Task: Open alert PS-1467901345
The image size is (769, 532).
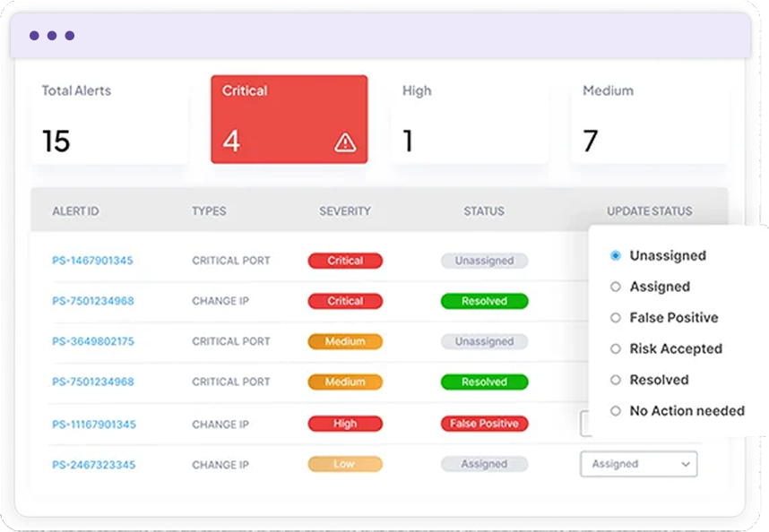Action: click(x=92, y=261)
